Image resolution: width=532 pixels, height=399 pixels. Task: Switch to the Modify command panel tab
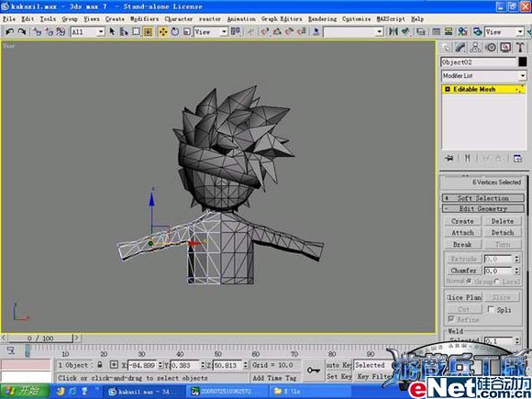(460, 48)
